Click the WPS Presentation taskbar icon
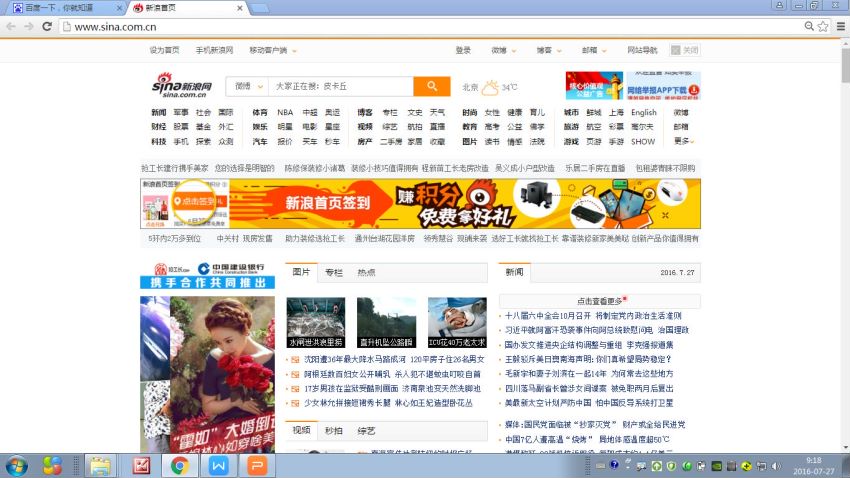This screenshot has width=850, height=478. point(257,466)
